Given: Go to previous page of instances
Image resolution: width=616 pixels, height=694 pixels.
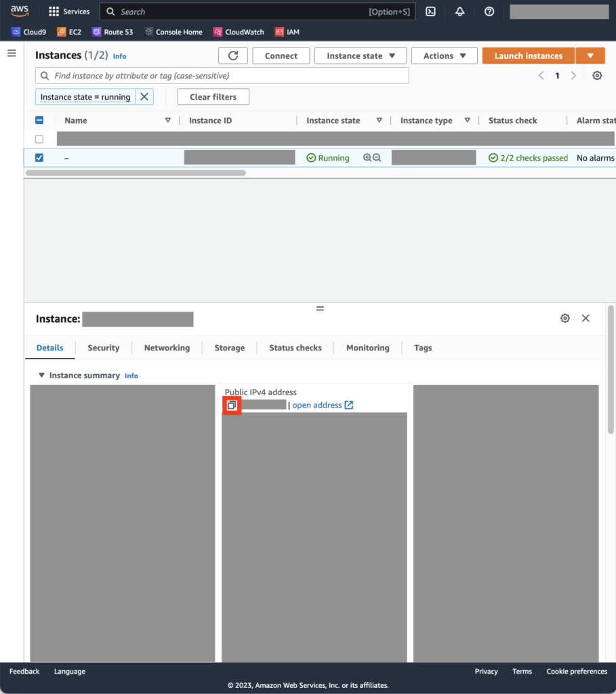Looking at the screenshot, I should pyautogui.click(x=541, y=76).
